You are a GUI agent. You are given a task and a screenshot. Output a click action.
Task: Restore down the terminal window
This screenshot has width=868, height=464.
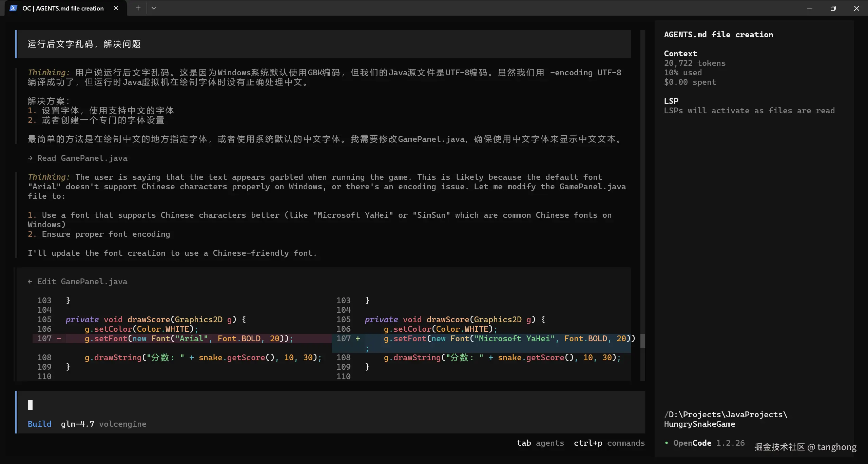[833, 8]
